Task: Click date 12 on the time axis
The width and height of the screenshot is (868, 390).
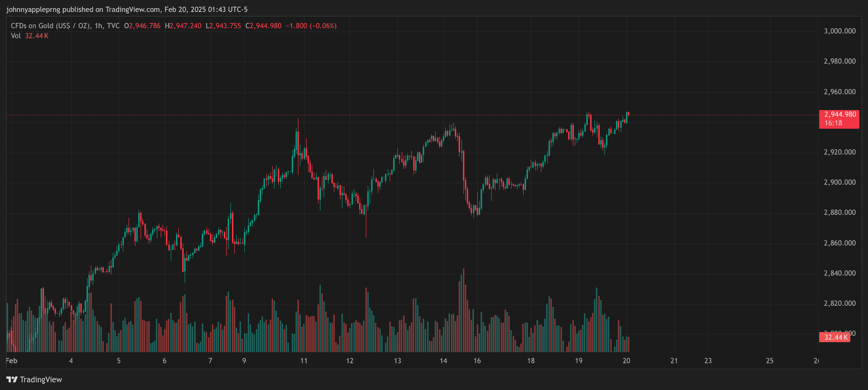Action: (x=350, y=361)
